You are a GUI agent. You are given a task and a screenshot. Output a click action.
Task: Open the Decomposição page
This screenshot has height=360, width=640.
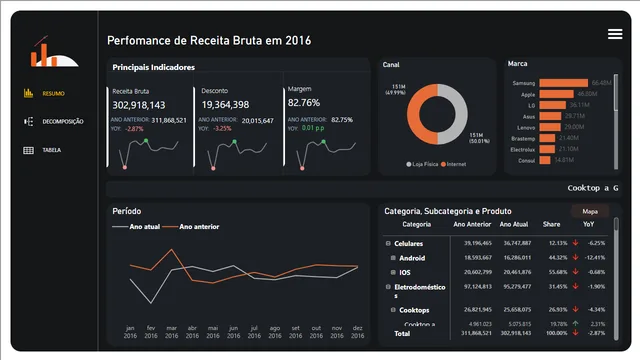(63, 122)
